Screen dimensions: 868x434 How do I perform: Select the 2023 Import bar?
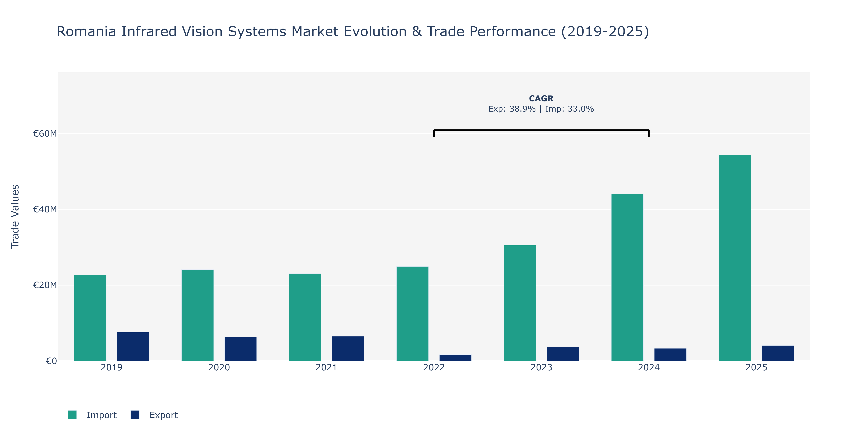coord(520,303)
